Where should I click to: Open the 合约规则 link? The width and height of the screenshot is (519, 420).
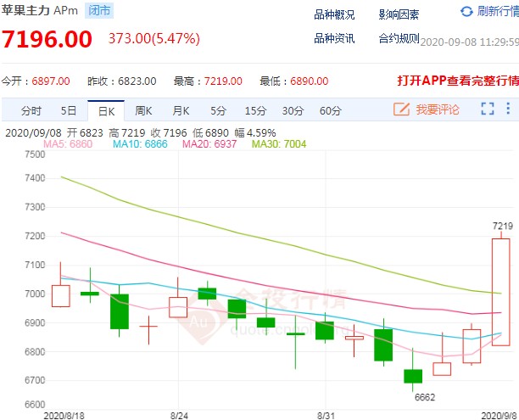point(399,39)
